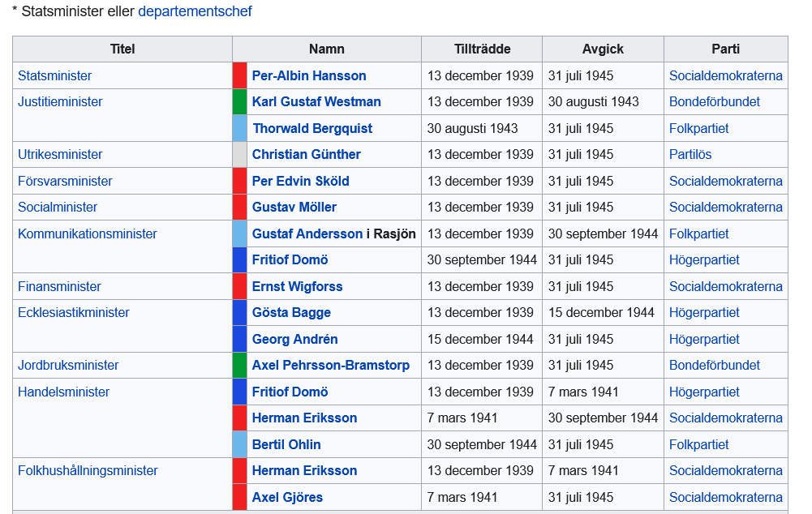Screen dimensions: 812x514
Task: Select Fritiof Domö under Kommunikationsminister
Action: coord(290,260)
